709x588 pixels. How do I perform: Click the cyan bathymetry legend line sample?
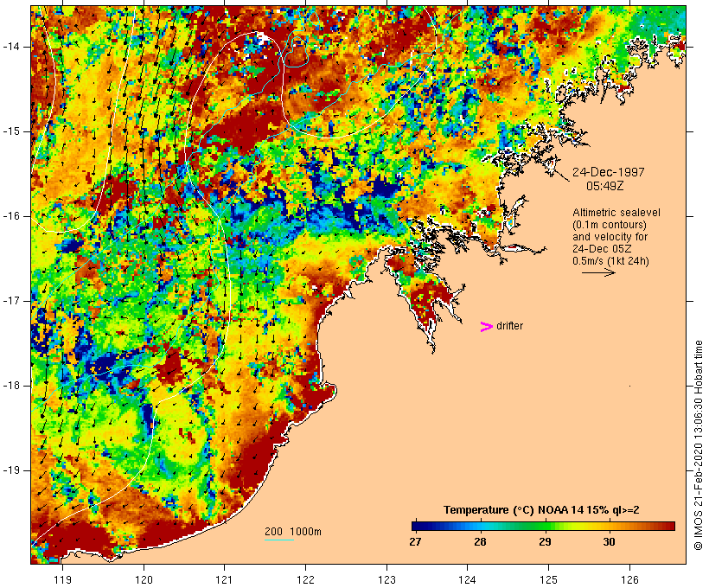pos(279,540)
